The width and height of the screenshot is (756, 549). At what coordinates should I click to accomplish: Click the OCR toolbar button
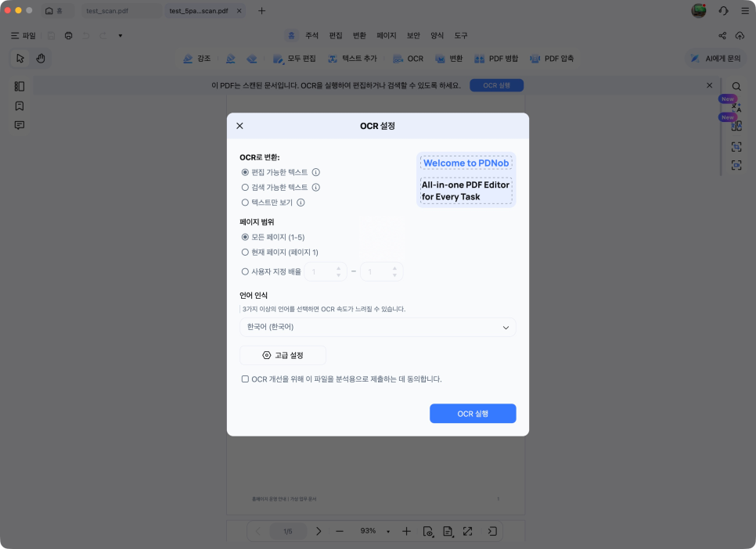408,59
